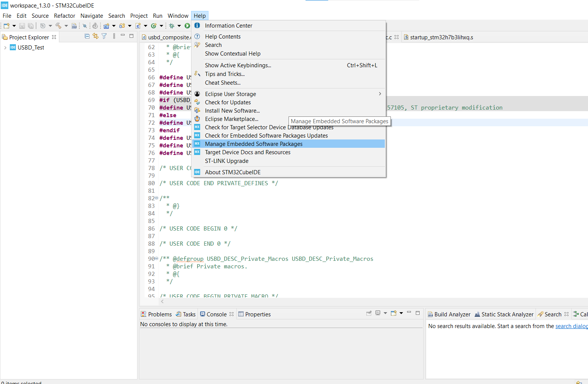Click the New C class green icon
The image size is (588, 384).
coord(154,26)
